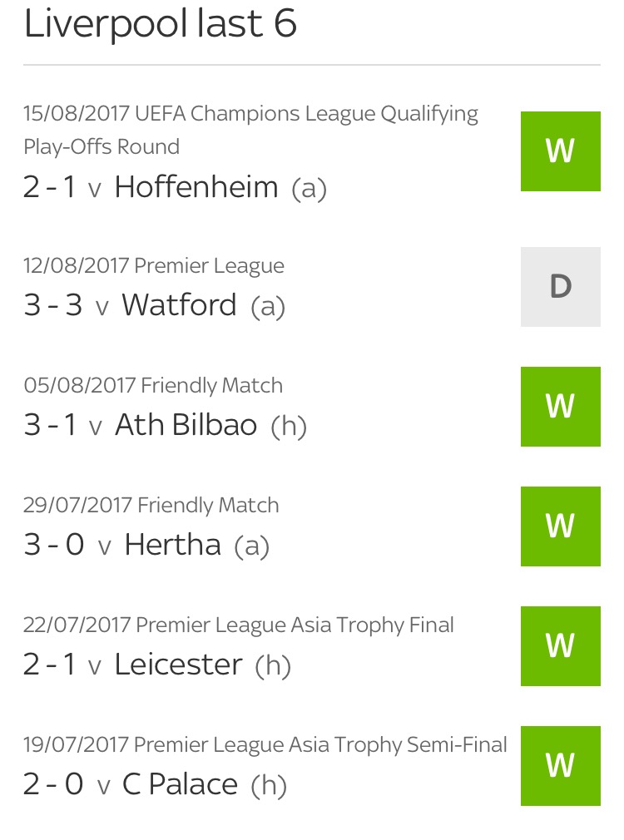Click the Liverpool last 6 heading
The image size is (624, 840).
tap(161, 24)
